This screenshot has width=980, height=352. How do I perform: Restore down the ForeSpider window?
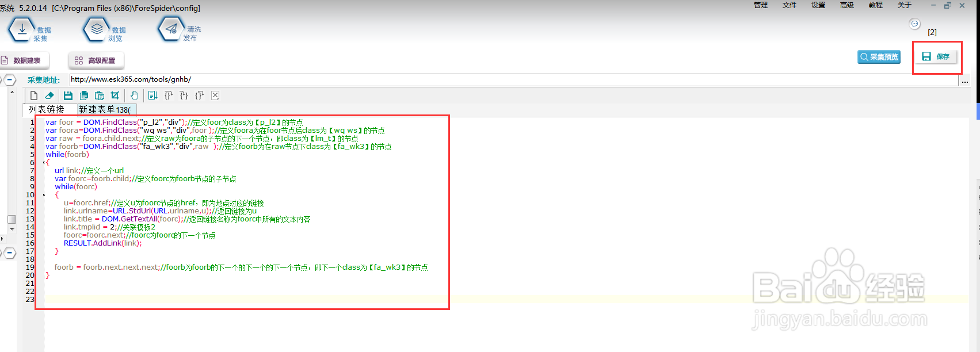point(948,5)
